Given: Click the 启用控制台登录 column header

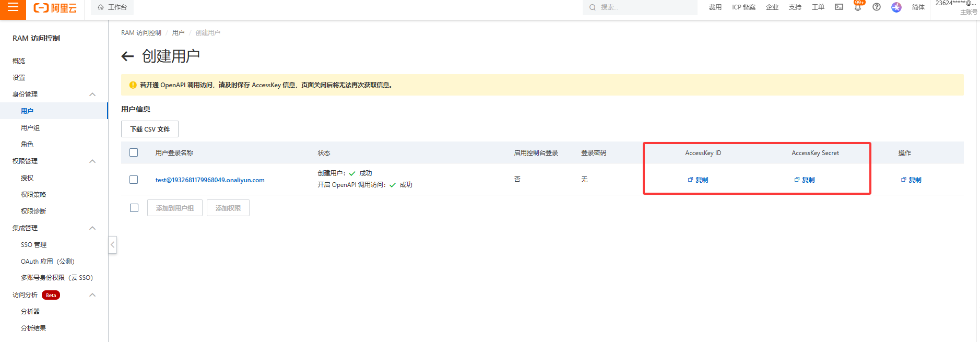Looking at the screenshot, I should click(x=536, y=153).
